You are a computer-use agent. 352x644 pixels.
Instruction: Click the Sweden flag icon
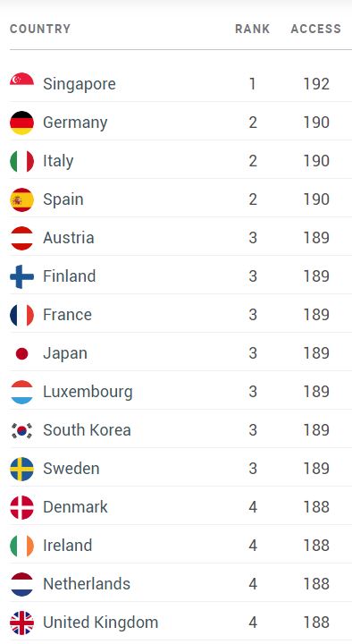tap(21, 469)
